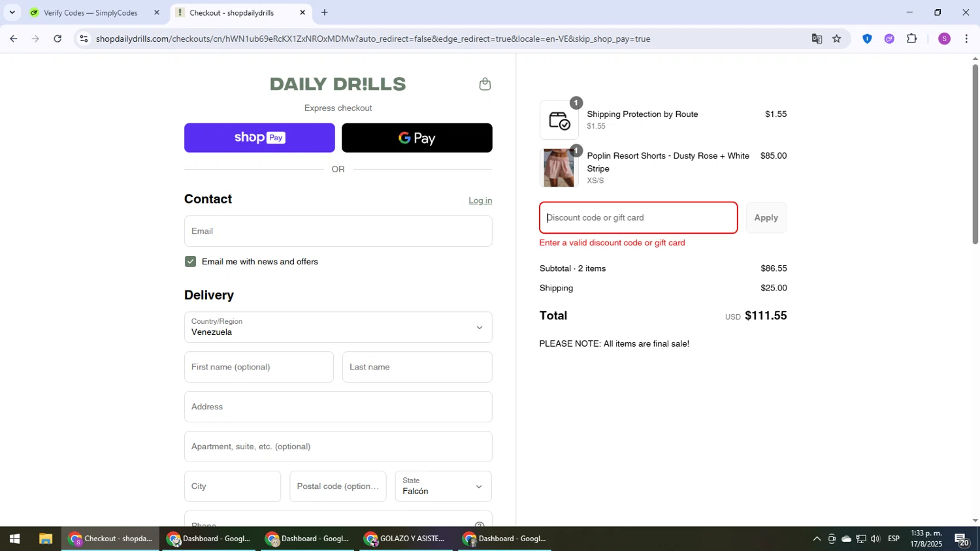Click the purple extension icon in the toolbar

889,39
